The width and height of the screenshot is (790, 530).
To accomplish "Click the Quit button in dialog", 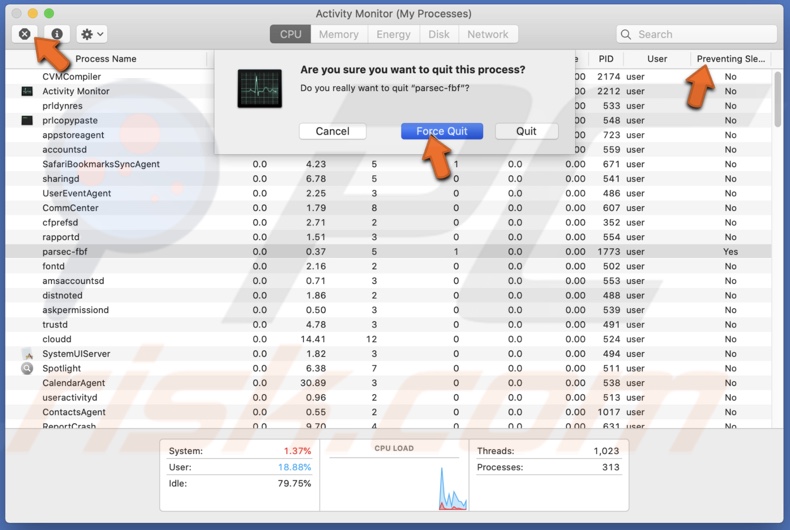I will tap(526, 131).
